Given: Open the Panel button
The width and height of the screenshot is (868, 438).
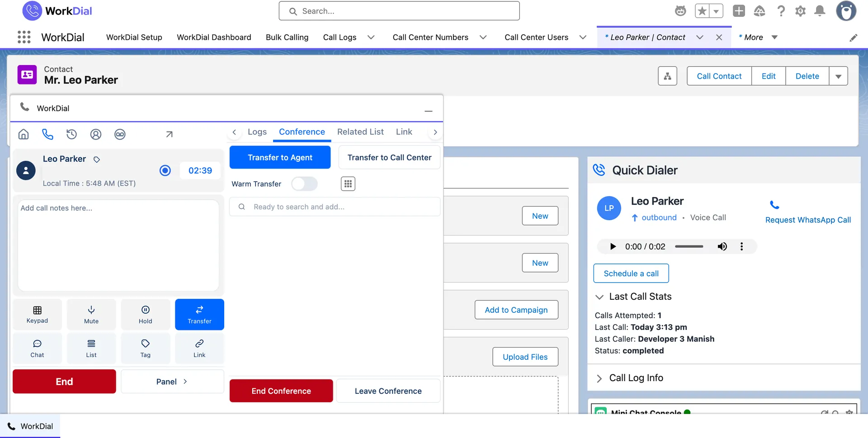Looking at the screenshot, I should point(172,381).
